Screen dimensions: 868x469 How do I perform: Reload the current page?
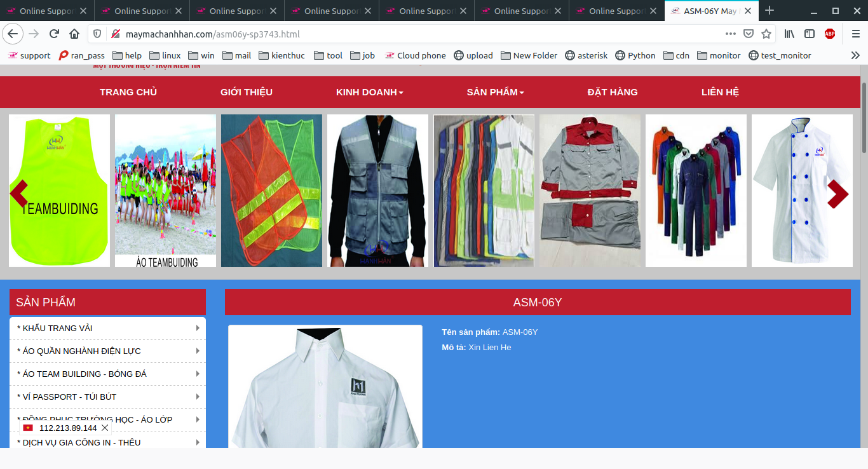[55, 34]
